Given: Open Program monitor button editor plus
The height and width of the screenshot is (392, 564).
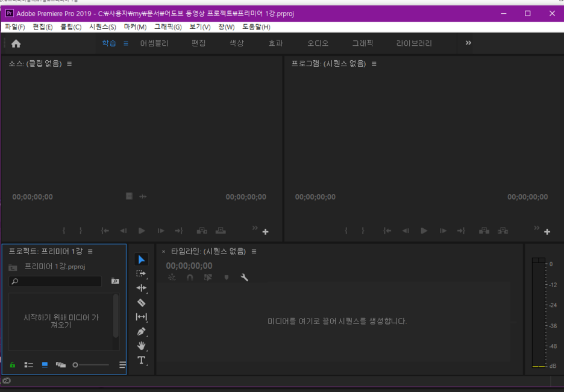Looking at the screenshot, I should [547, 232].
